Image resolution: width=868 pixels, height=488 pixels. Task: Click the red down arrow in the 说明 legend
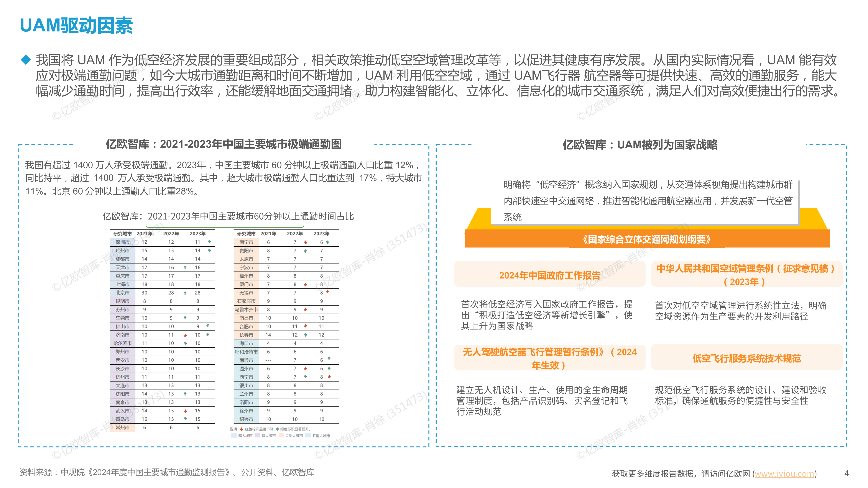click(x=242, y=429)
